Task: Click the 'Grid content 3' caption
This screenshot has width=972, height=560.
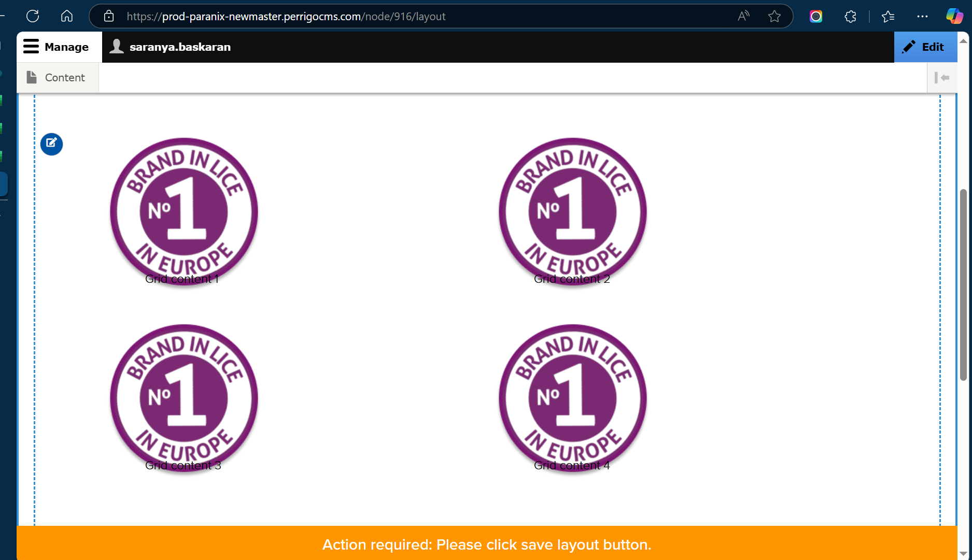Action: (183, 465)
